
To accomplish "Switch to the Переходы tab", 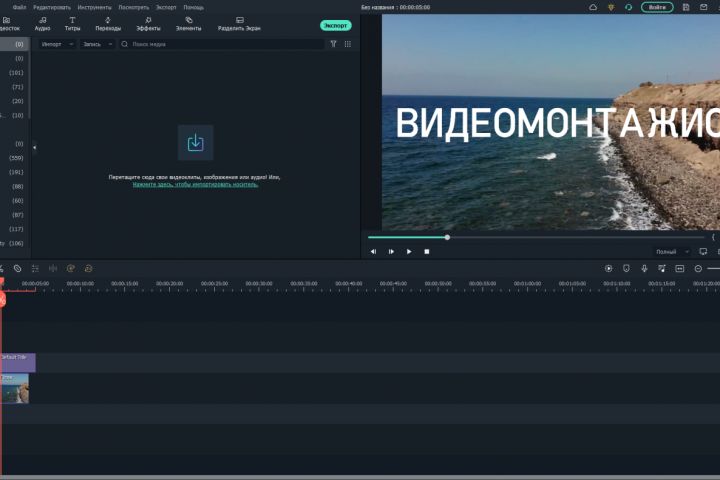I will (x=108, y=24).
